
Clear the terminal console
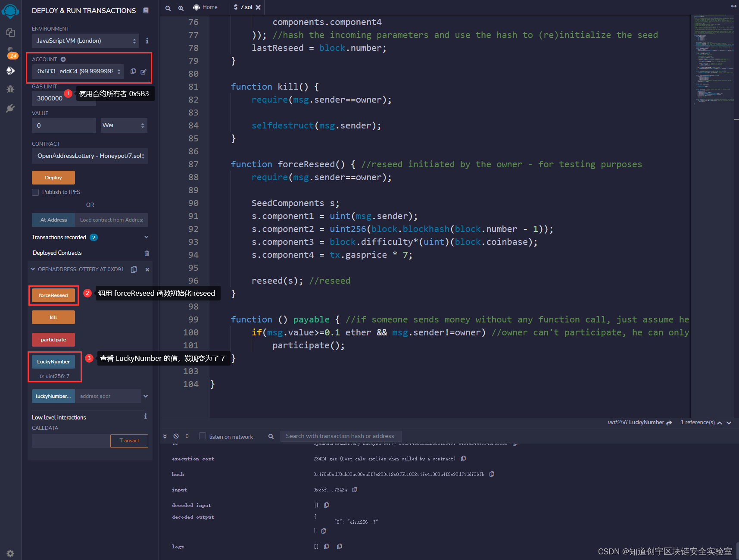click(x=176, y=436)
